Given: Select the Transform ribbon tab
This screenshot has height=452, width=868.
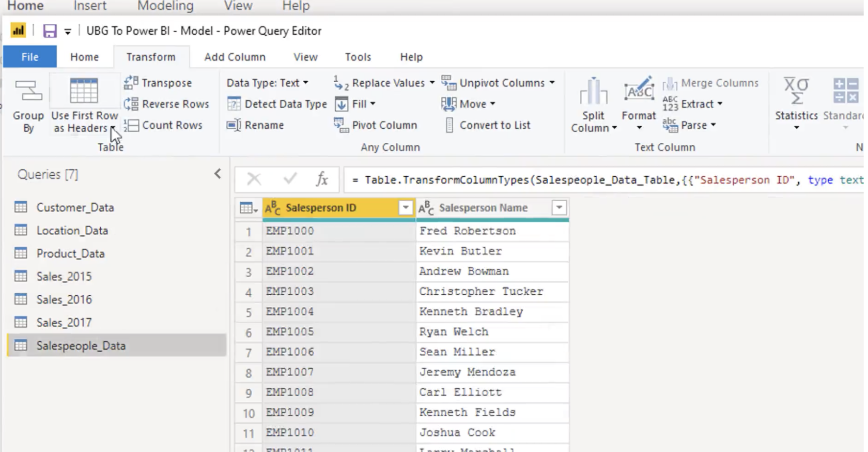Looking at the screenshot, I should tap(151, 57).
